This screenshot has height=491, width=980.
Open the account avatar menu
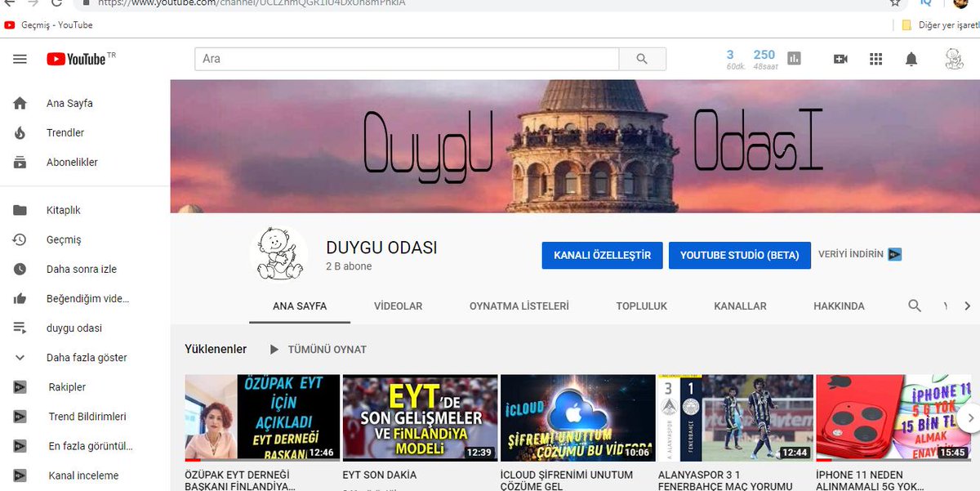coord(954,59)
